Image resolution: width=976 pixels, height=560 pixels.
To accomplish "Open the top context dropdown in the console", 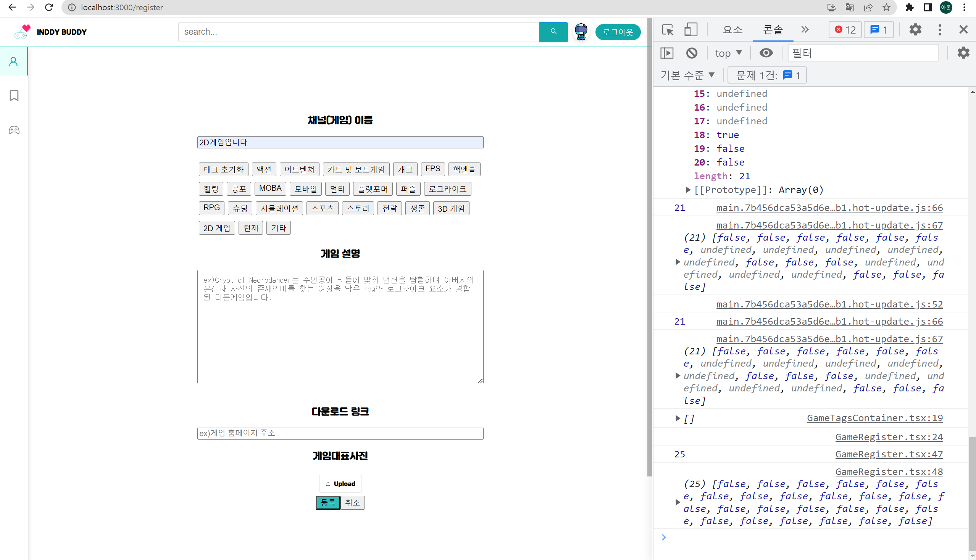I will click(728, 53).
